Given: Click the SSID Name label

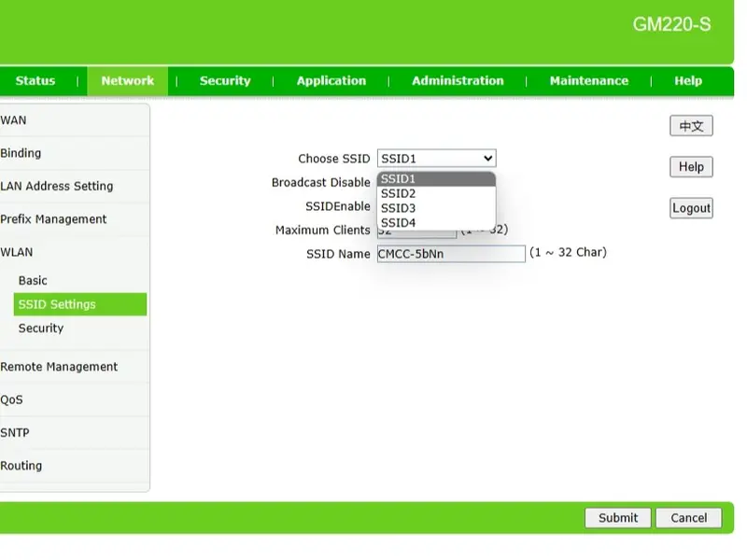Looking at the screenshot, I should pos(338,254).
